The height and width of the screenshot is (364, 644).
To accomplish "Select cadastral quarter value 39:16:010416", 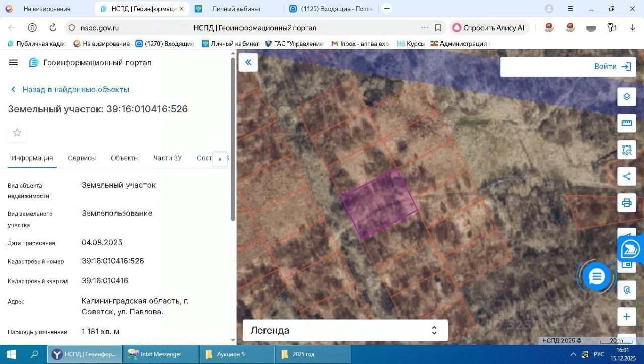I will pos(105,280).
